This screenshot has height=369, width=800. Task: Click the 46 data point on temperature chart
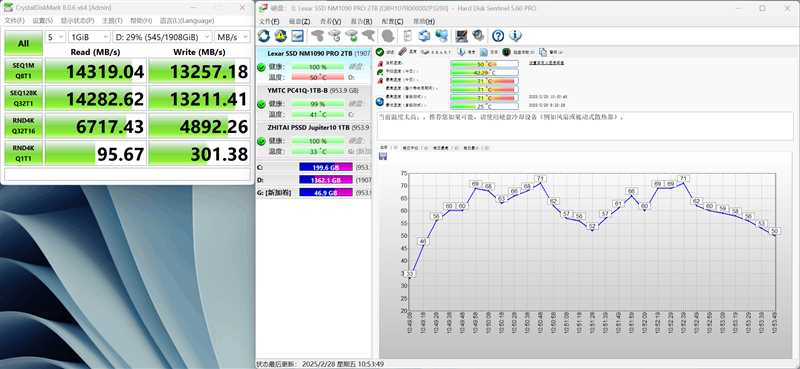coord(423,241)
